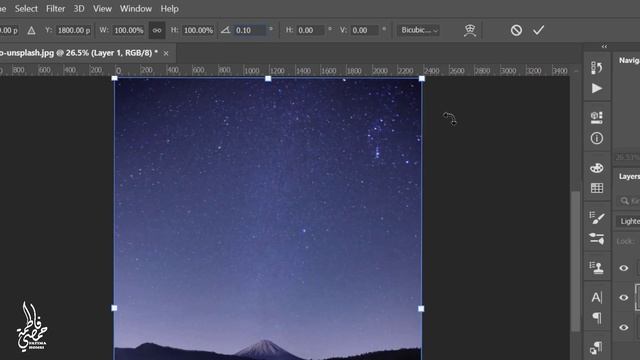Click the H height field 100.00%
The height and width of the screenshot is (360, 640).
198,30
